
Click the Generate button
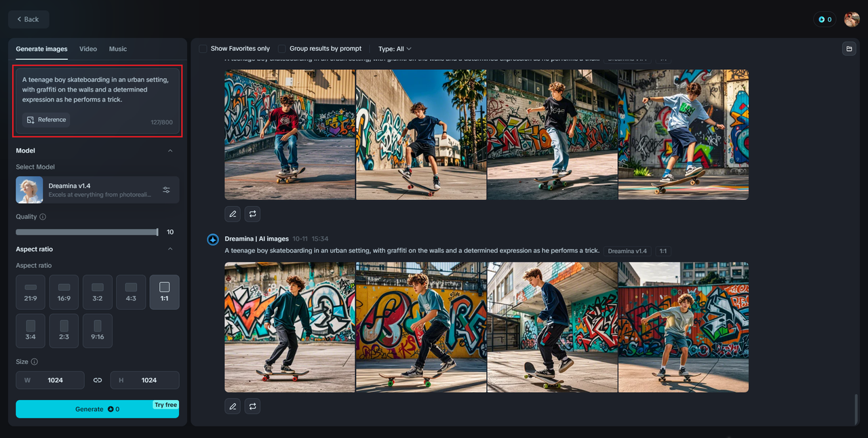(x=98, y=409)
